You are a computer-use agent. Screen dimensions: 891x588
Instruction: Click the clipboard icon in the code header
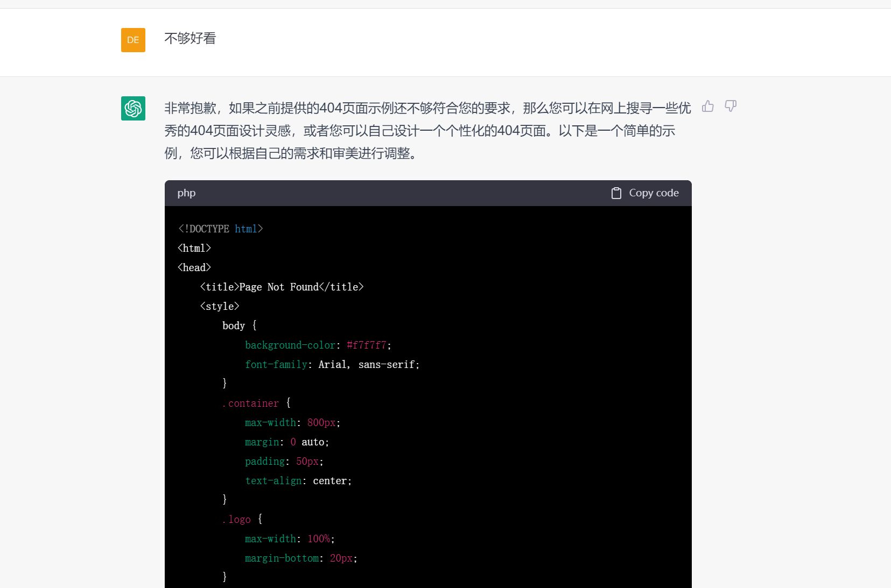(x=616, y=193)
